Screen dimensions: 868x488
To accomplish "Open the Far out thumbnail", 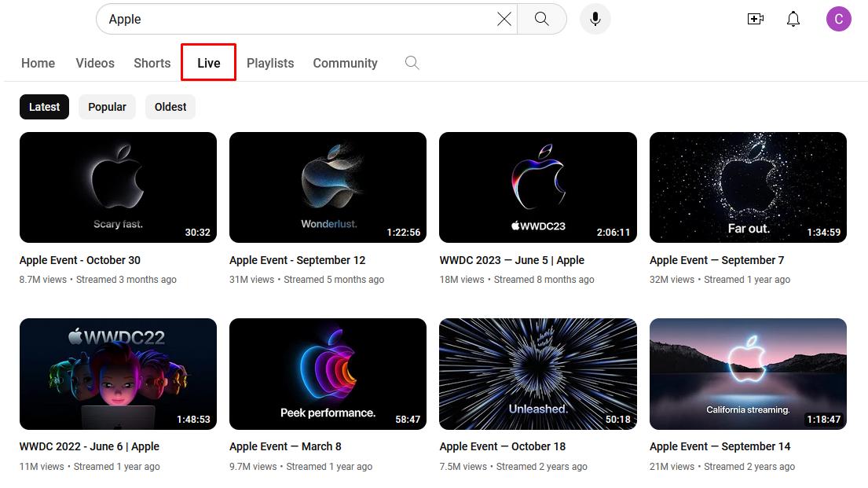I will 748,187.
